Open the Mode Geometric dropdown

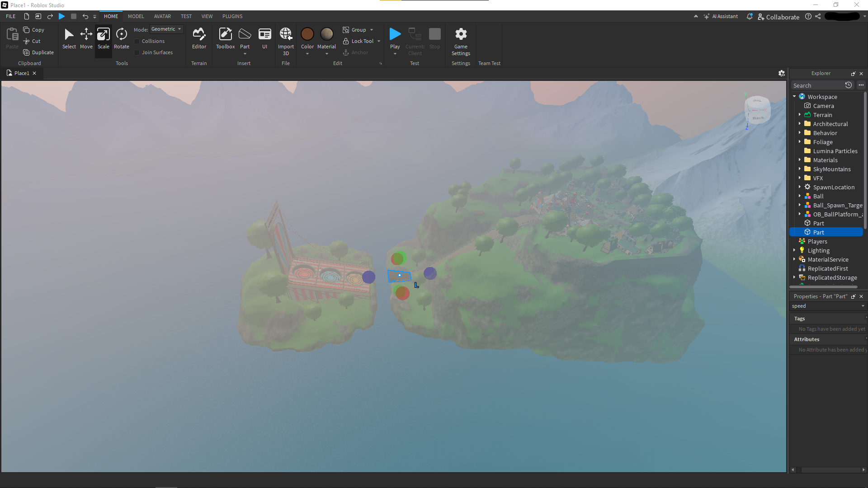167,29
